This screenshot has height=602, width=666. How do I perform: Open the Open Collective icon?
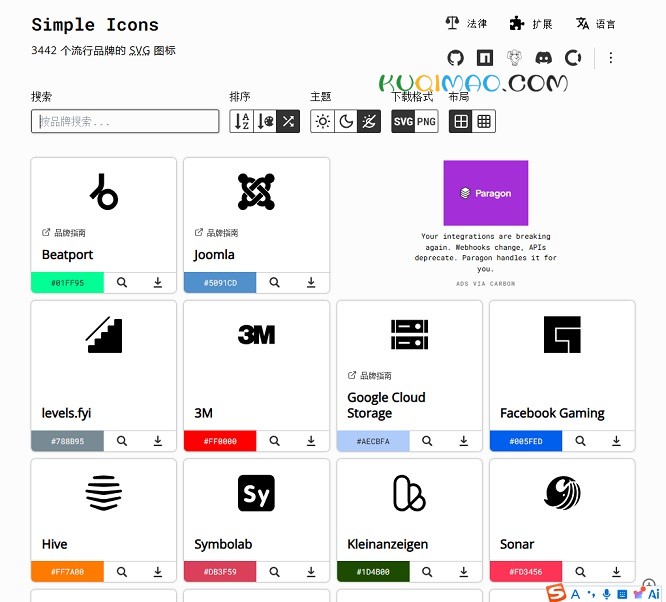pos(573,58)
